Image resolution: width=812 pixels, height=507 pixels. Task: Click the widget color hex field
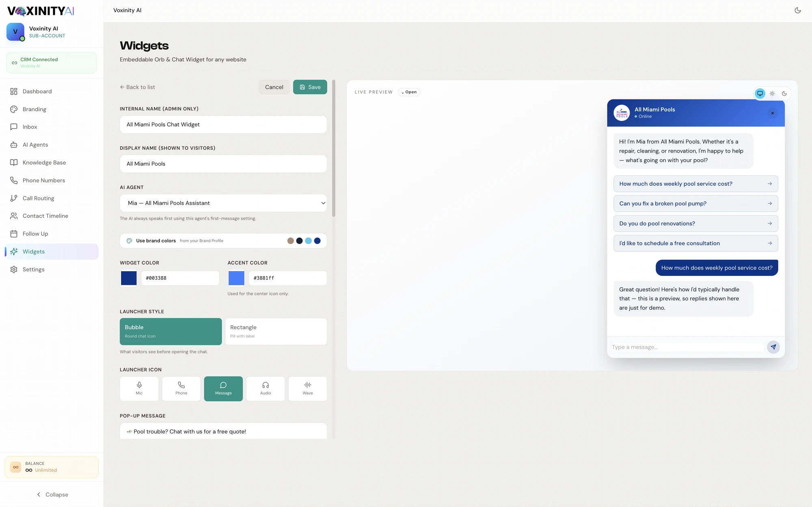tap(180, 278)
